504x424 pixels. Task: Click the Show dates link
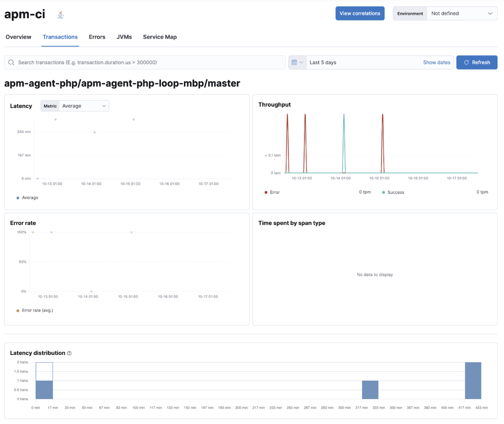437,62
